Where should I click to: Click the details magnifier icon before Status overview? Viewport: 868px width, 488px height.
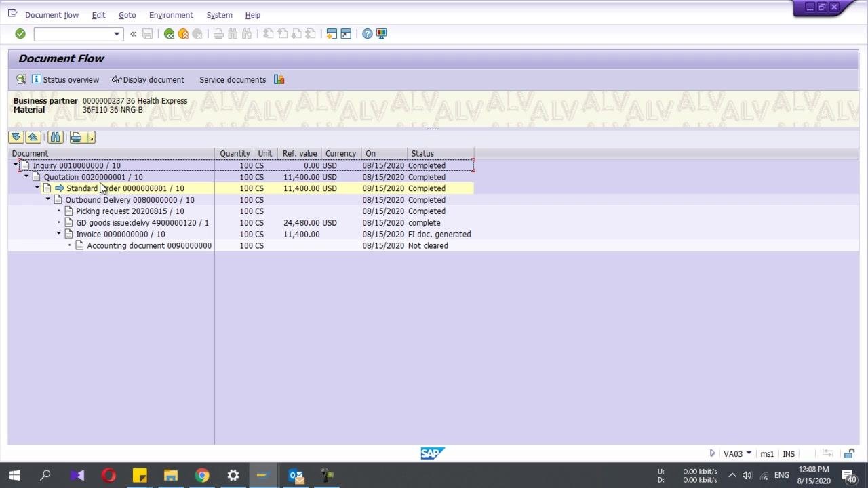(x=21, y=79)
